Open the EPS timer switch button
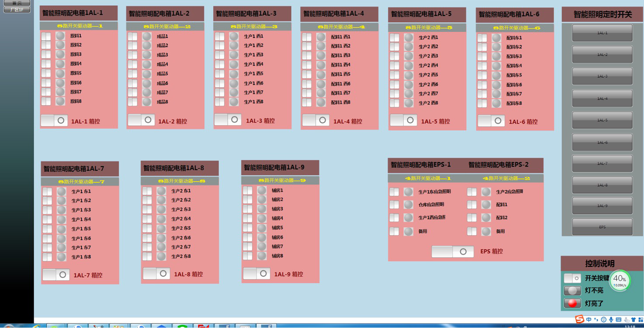The image size is (644, 329). 602,227
